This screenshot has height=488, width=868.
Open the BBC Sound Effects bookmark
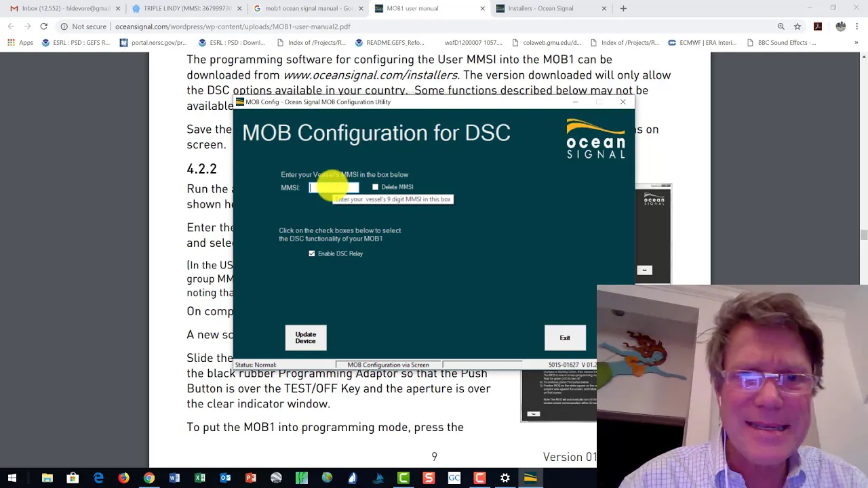781,43
